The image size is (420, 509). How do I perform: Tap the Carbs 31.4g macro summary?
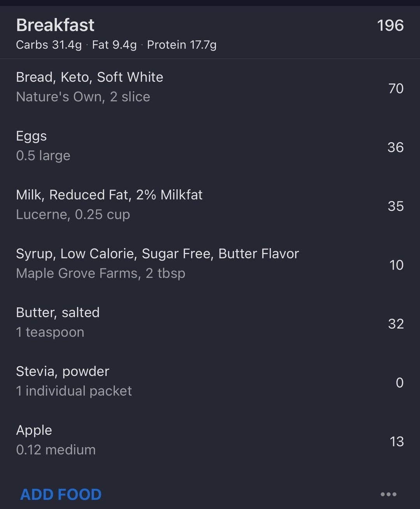point(49,45)
